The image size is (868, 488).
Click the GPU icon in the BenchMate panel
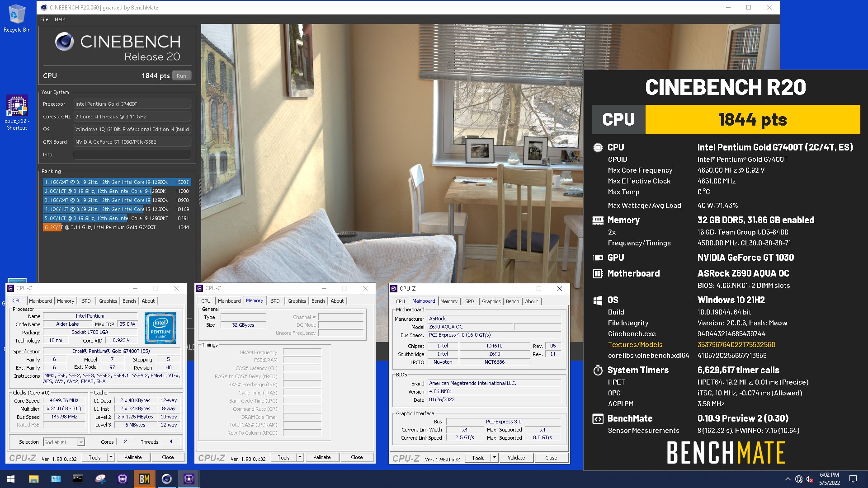(598, 258)
